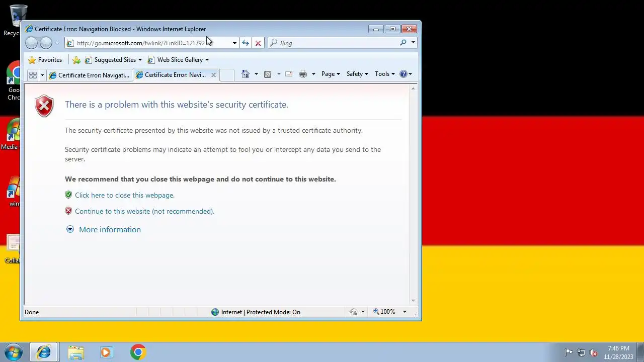Click the Action Center flag tray icon

click(x=569, y=352)
